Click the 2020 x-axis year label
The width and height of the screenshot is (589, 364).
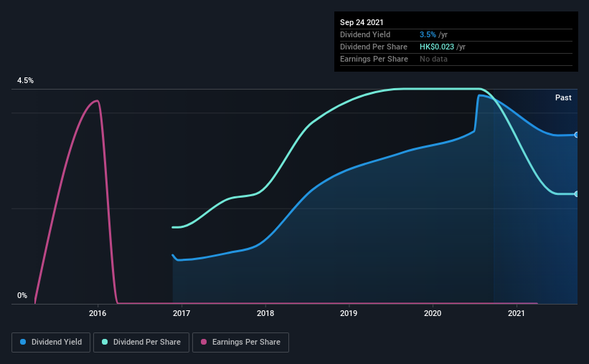[x=433, y=313]
